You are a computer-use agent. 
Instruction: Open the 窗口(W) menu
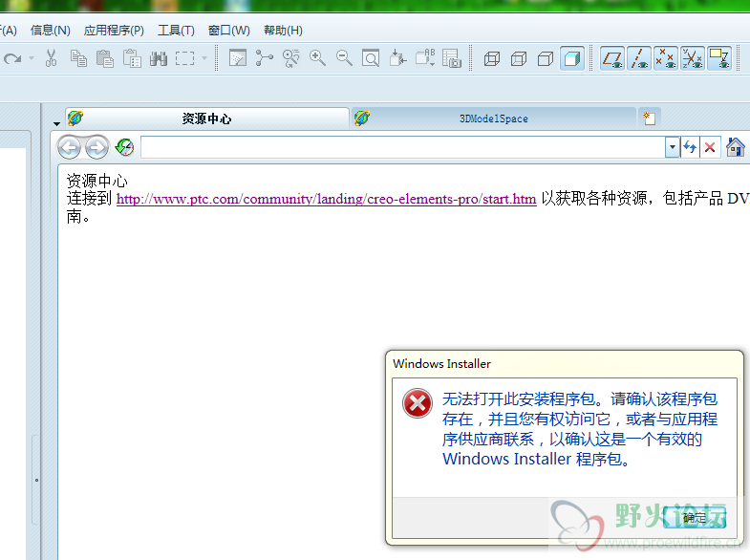[229, 31]
